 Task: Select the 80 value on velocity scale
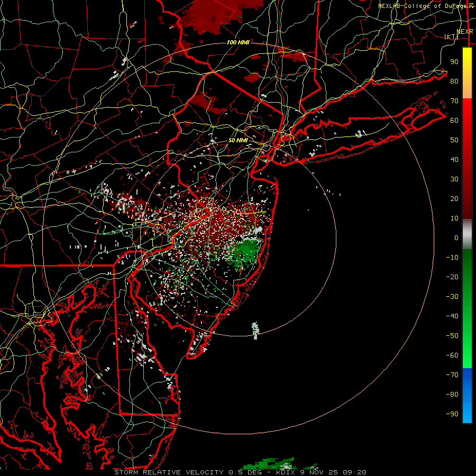pos(454,81)
